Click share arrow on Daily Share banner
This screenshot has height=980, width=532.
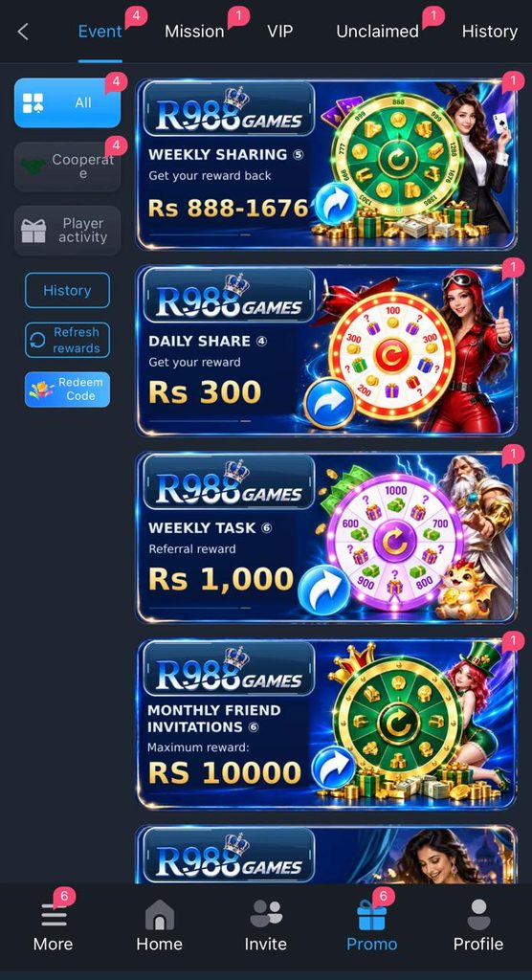coord(330,404)
